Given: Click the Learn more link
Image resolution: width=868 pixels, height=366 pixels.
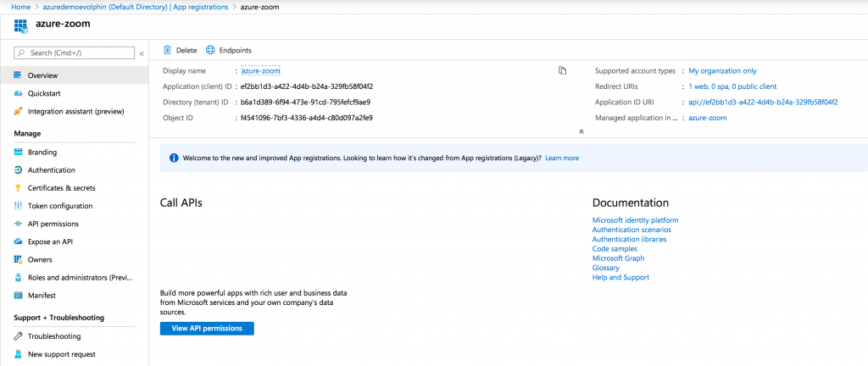Looking at the screenshot, I should coord(562,158).
